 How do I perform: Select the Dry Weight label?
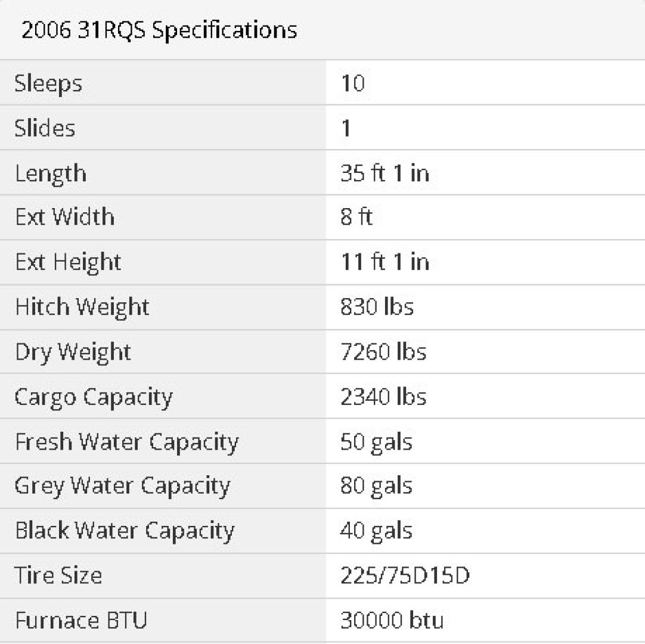pos(73,352)
